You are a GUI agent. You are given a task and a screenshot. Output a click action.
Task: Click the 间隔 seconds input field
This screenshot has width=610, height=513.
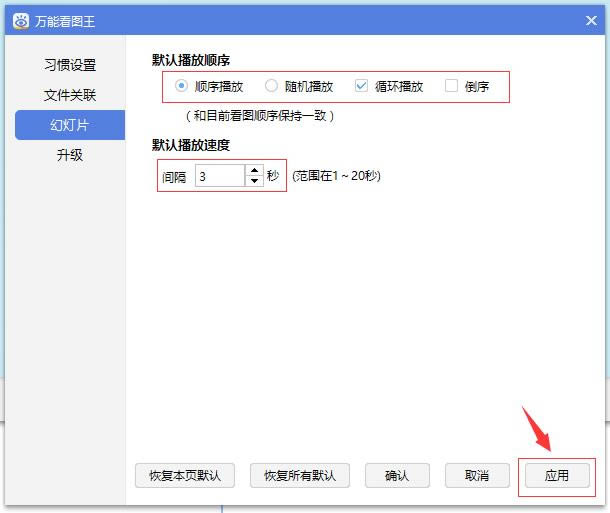click(220, 175)
